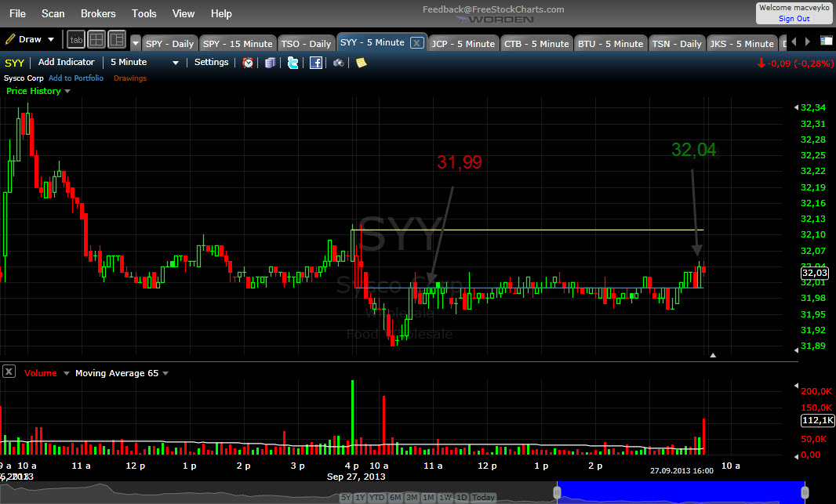Open the Scan menu
836x504 pixels.
point(53,13)
